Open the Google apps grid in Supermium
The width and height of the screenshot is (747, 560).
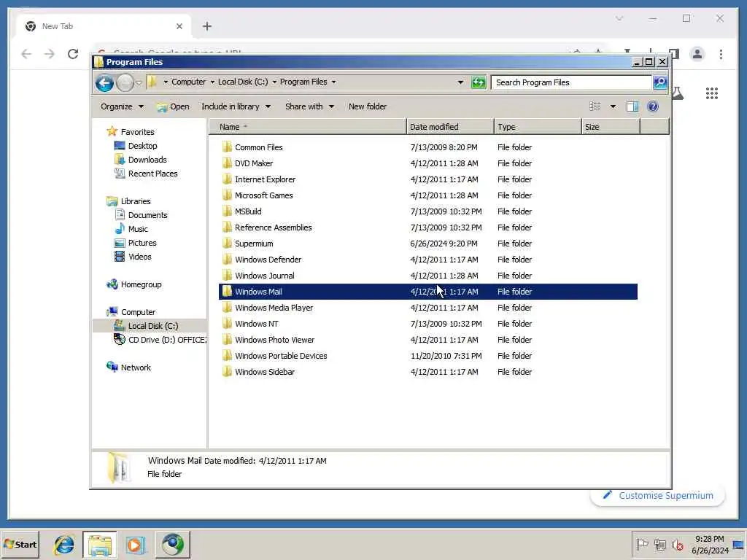[712, 93]
